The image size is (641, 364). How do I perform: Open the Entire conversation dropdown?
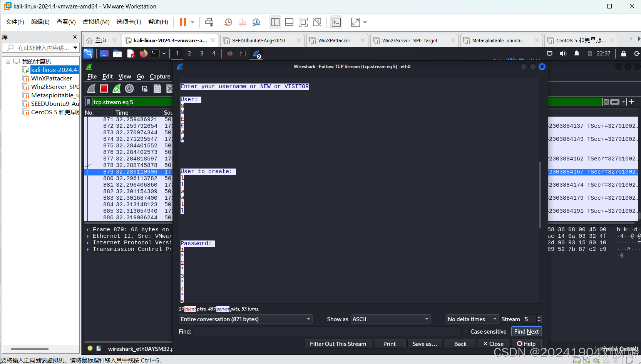[x=246, y=319]
